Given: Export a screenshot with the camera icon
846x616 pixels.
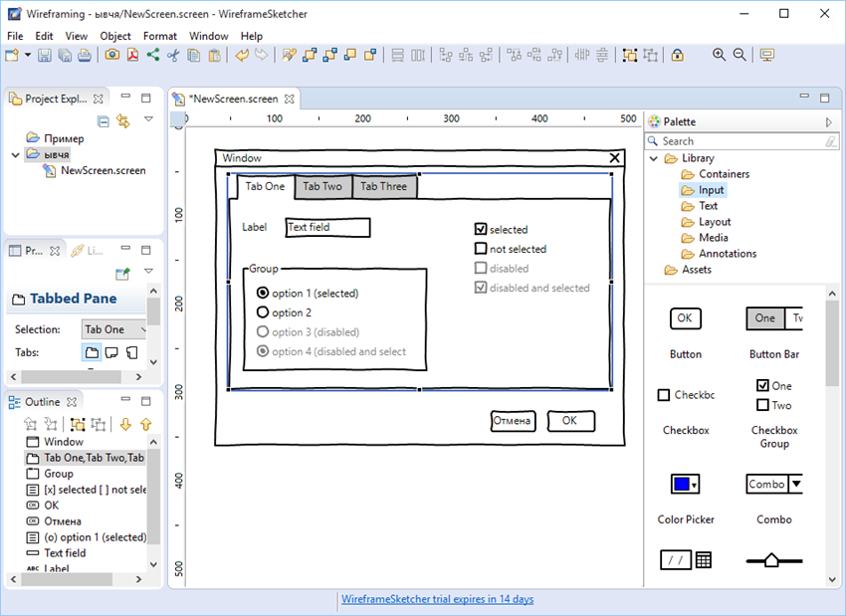Looking at the screenshot, I should click(112, 55).
